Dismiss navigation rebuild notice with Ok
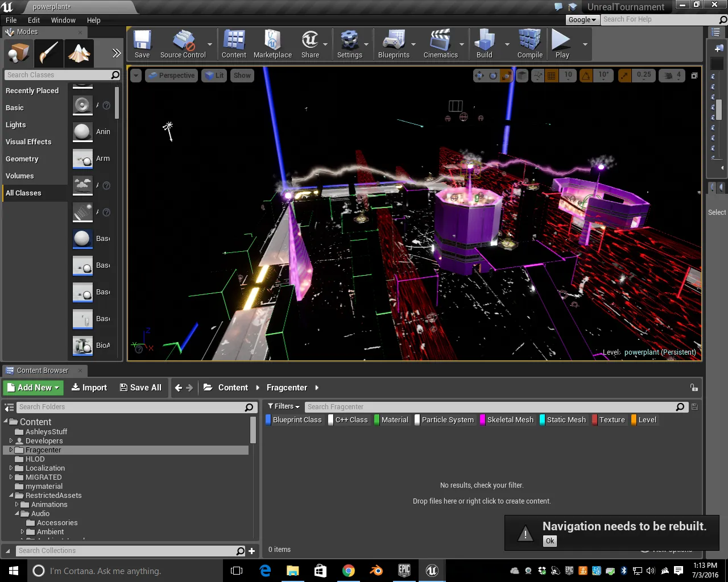The height and width of the screenshot is (582, 728). (549, 541)
